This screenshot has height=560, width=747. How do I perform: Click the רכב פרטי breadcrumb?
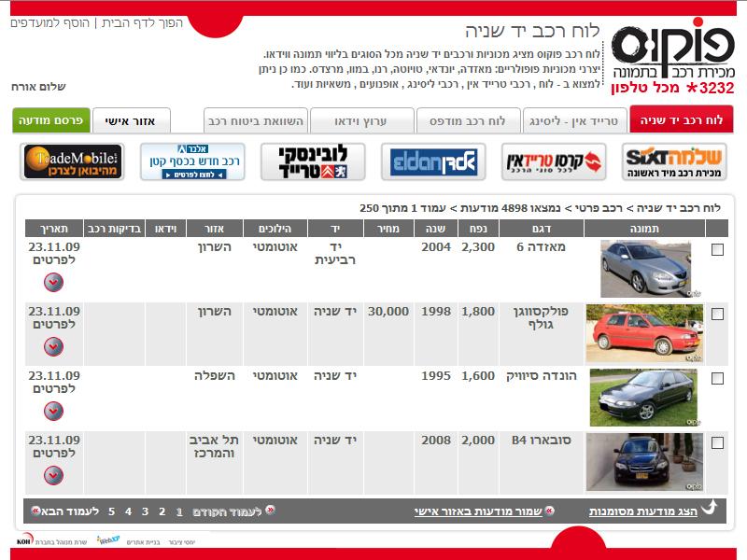[599, 208]
